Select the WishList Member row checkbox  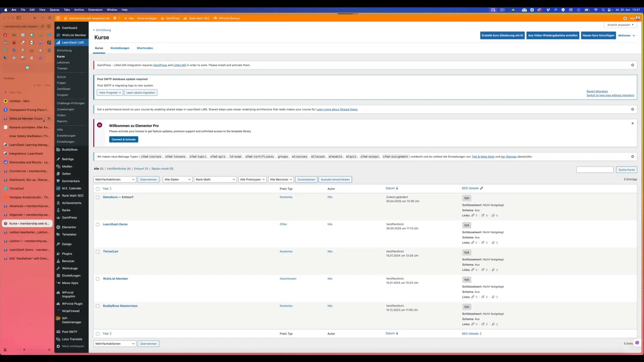click(x=98, y=279)
